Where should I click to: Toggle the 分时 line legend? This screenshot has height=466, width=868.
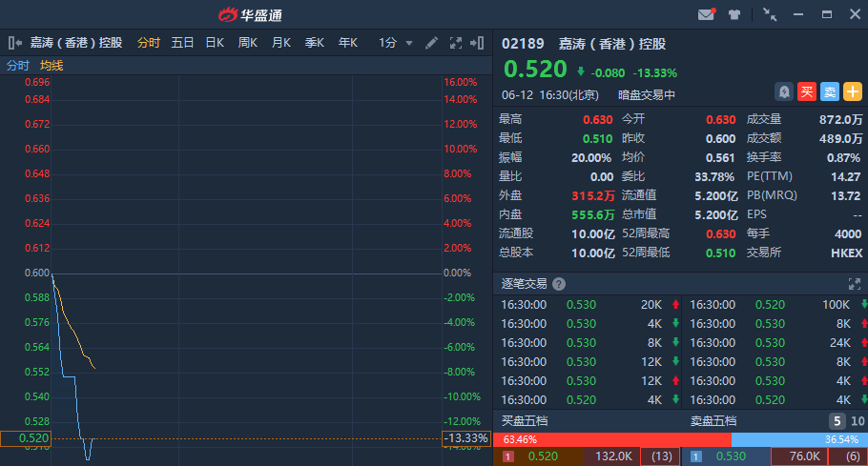click(x=18, y=66)
